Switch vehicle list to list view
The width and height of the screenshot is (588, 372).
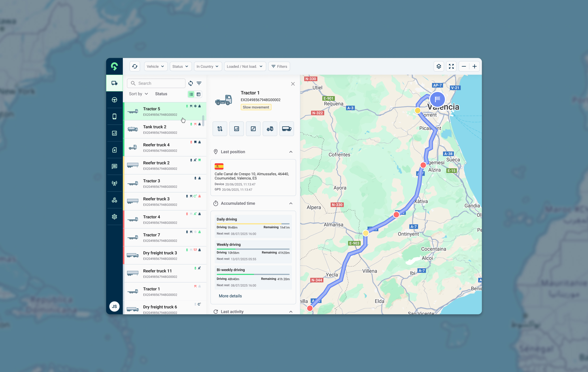tap(191, 94)
